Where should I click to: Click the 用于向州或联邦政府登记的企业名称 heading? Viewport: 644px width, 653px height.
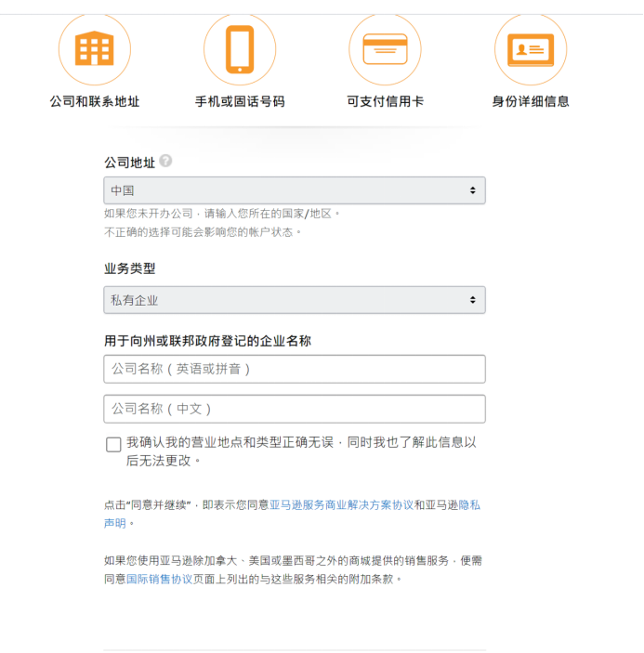[207, 341]
